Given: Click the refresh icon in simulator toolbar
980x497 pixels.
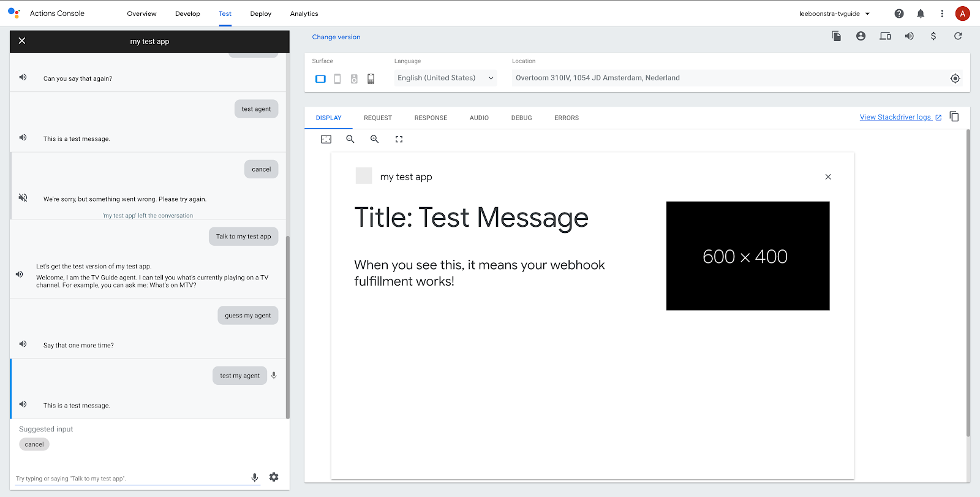Looking at the screenshot, I should [x=958, y=36].
